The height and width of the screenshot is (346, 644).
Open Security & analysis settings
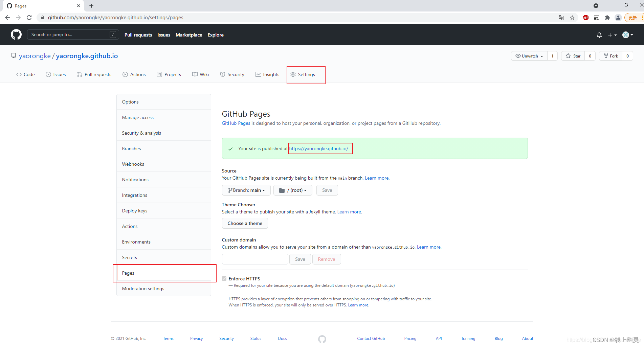pos(164,133)
